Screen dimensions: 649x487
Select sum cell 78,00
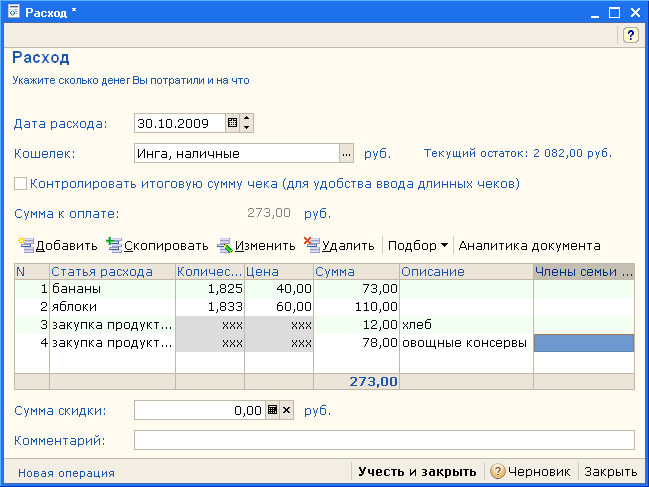tap(356, 343)
